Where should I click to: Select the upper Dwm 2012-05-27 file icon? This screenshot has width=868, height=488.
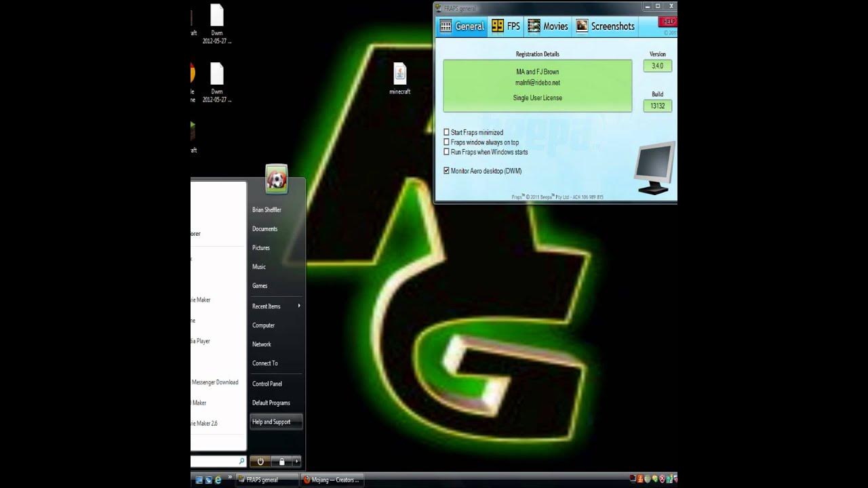(x=217, y=24)
